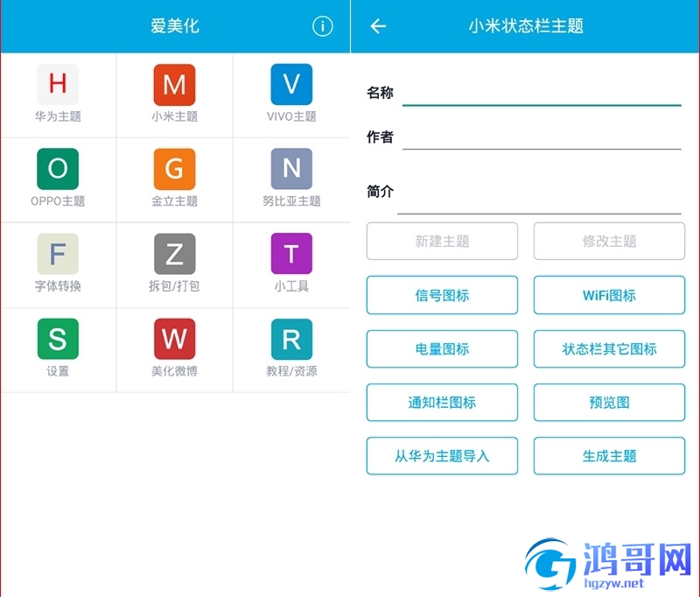
Task: Open the 信号图标 button
Action: [442, 295]
